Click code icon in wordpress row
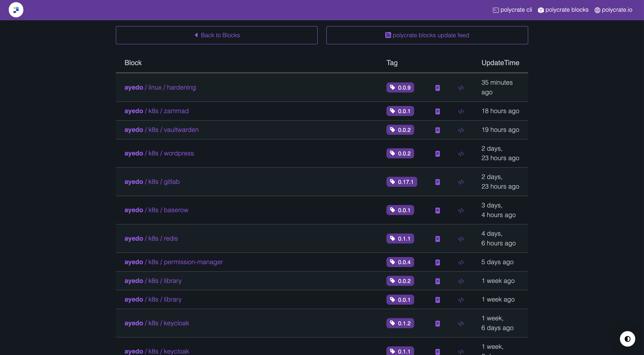 [461, 153]
